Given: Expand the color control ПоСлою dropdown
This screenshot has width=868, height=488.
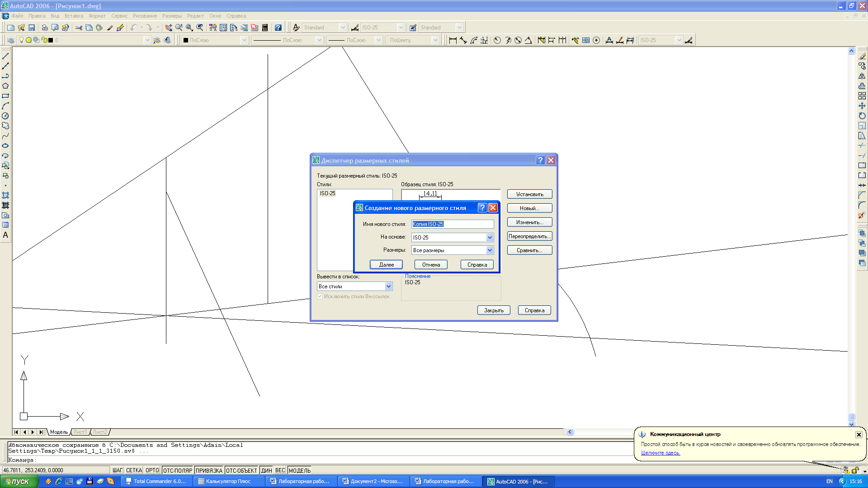Looking at the screenshot, I should (244, 40).
